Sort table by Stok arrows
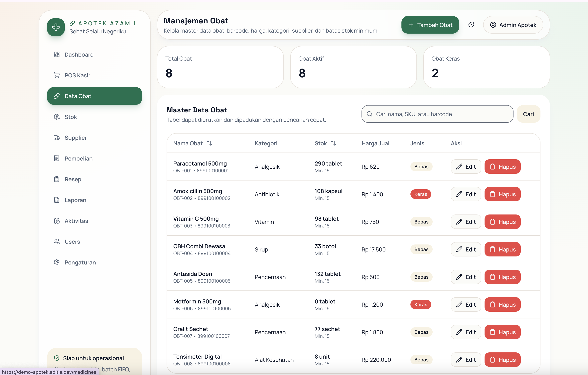Viewport: 588px width, 375px height. [333, 143]
